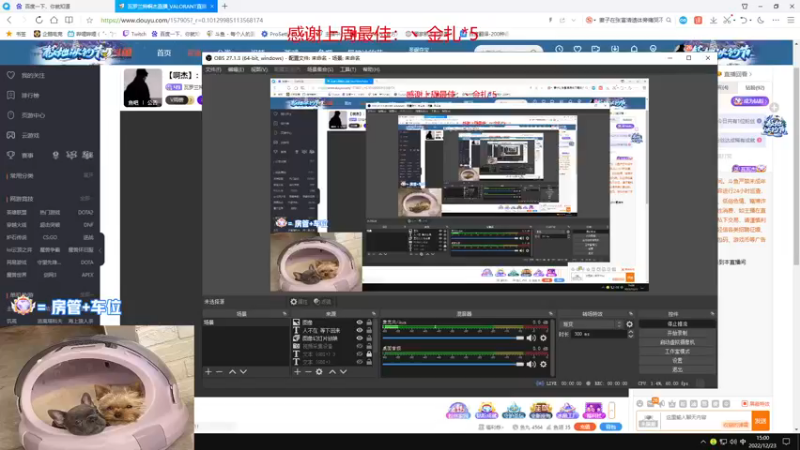Move scene down in OBS scenes panel
Image resolution: width=800 pixels, height=450 pixels.
coord(243,372)
